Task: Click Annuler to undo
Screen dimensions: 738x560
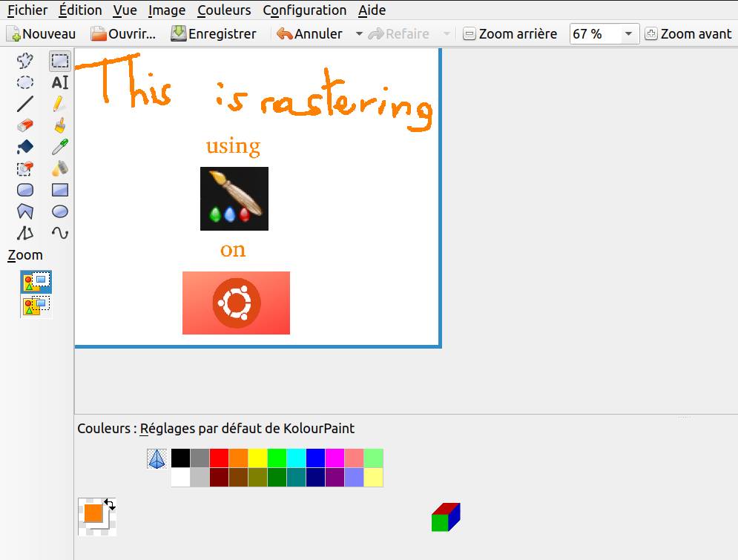Action: pyautogui.click(x=310, y=34)
